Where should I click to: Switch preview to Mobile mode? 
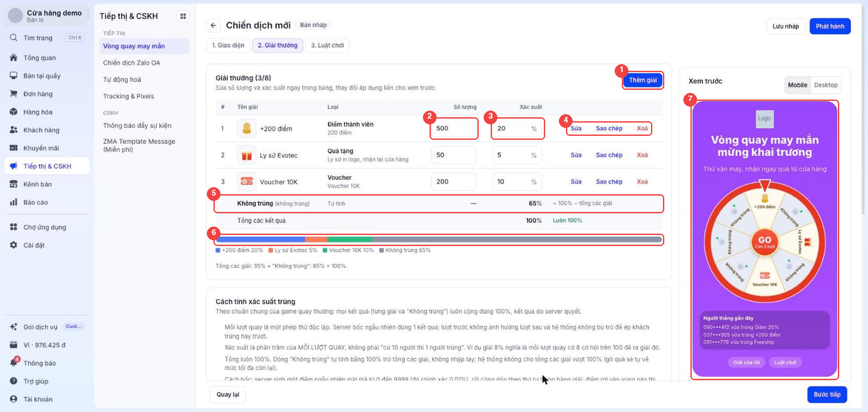[x=797, y=85]
